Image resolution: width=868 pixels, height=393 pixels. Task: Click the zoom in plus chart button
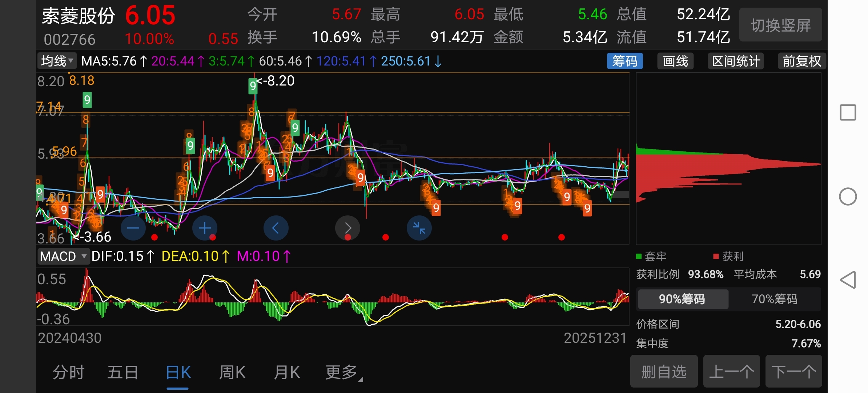tap(205, 228)
